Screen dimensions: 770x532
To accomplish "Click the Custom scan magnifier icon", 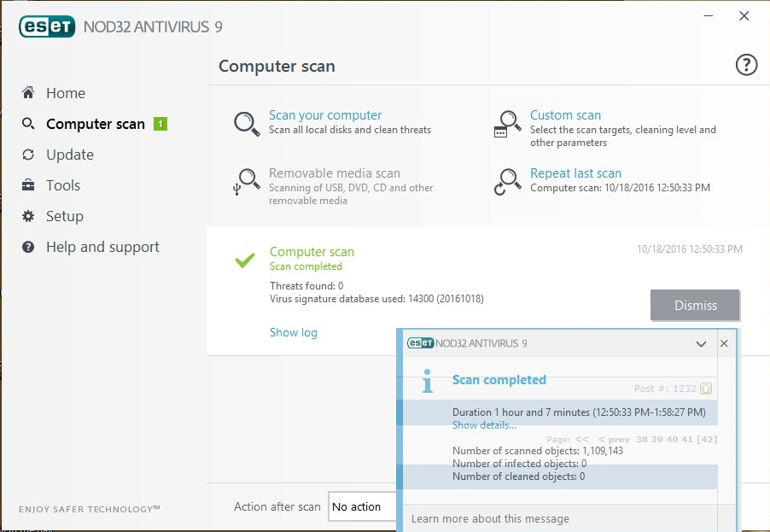I will [507, 124].
